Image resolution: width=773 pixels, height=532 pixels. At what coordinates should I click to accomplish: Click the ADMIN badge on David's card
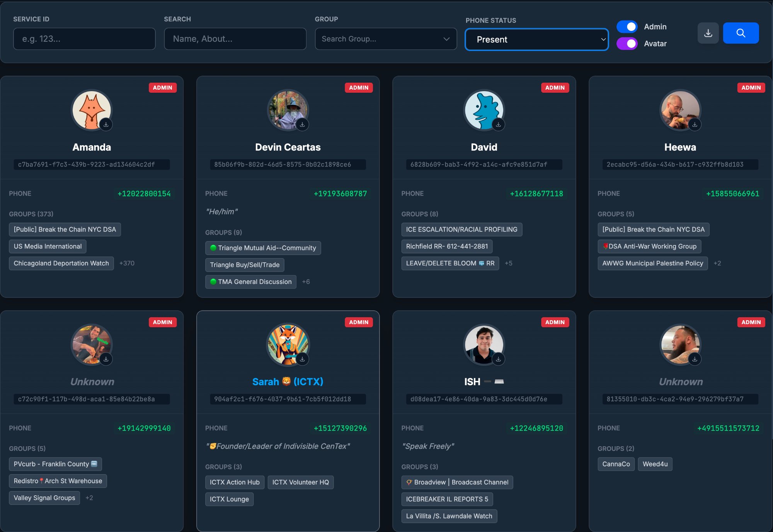coord(555,88)
